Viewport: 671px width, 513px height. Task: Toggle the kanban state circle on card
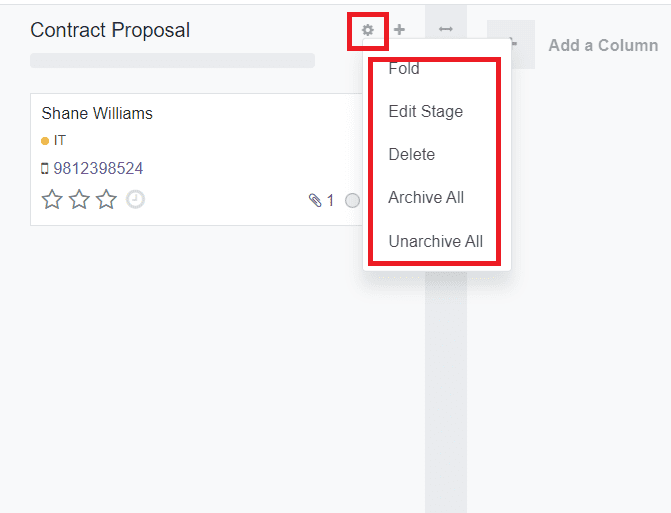click(x=352, y=201)
